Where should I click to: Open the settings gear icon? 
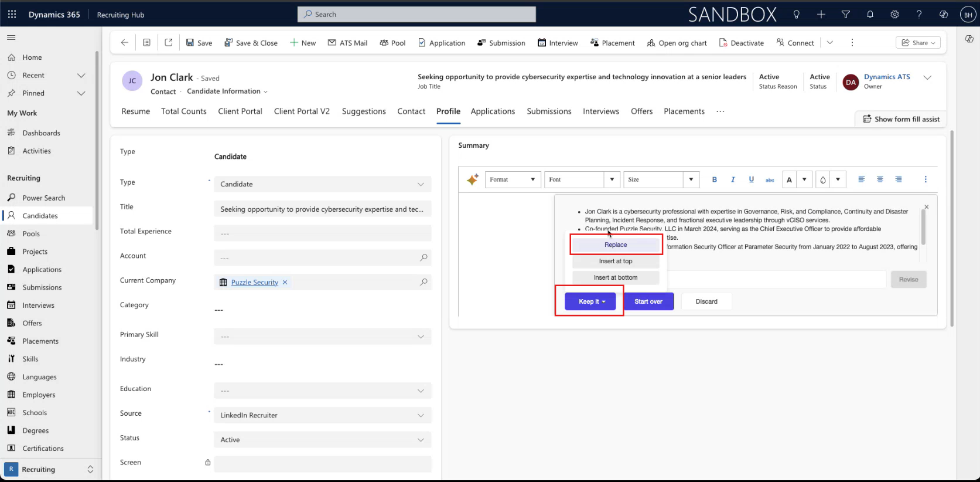click(x=894, y=15)
